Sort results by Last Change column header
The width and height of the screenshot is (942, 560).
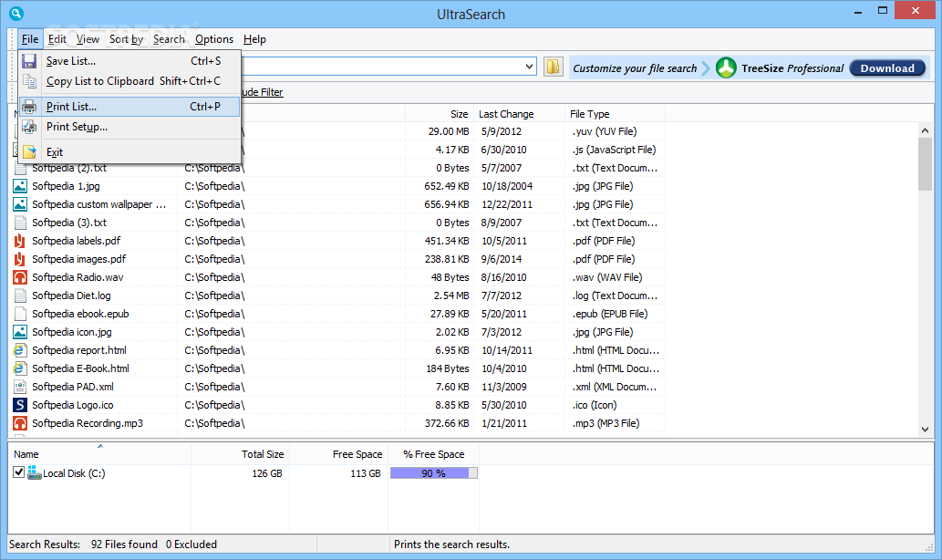519,114
